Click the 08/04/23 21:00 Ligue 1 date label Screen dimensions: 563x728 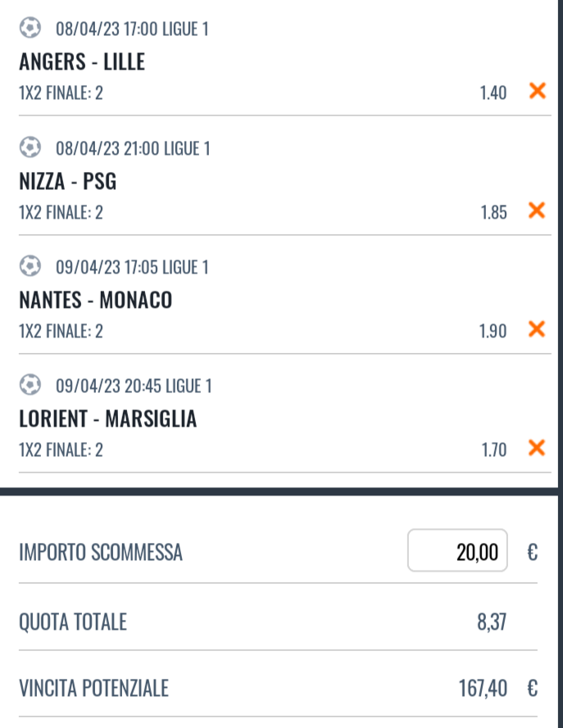133,148
